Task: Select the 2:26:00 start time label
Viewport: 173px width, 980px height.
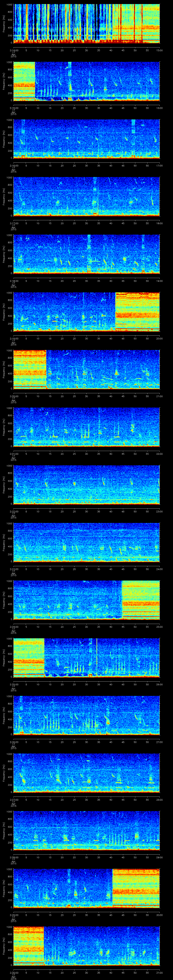Action: click(14, 742)
